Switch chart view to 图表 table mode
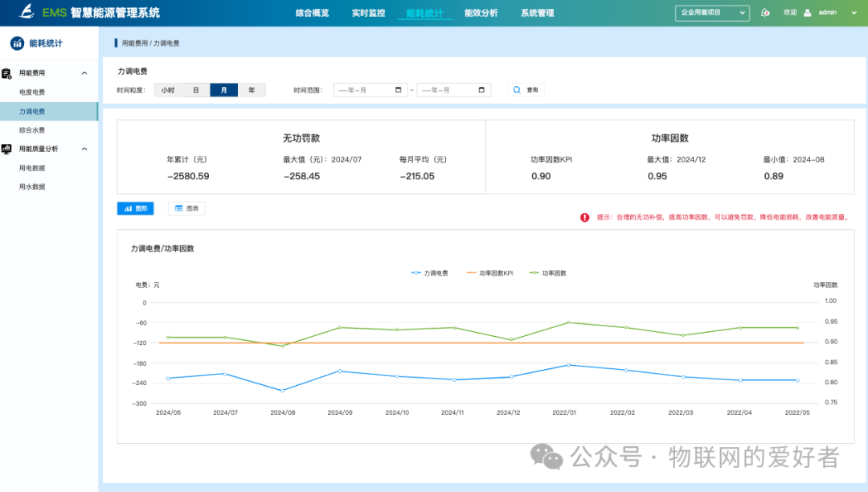868x492 pixels. (186, 207)
